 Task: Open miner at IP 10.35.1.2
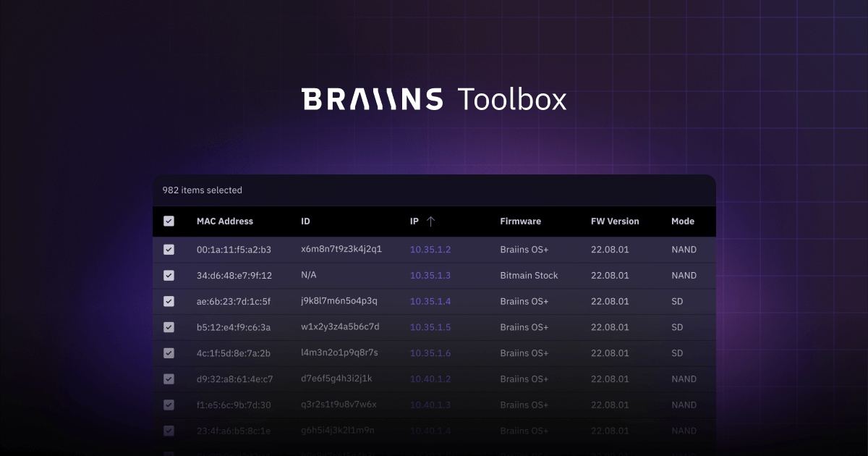[430, 249]
